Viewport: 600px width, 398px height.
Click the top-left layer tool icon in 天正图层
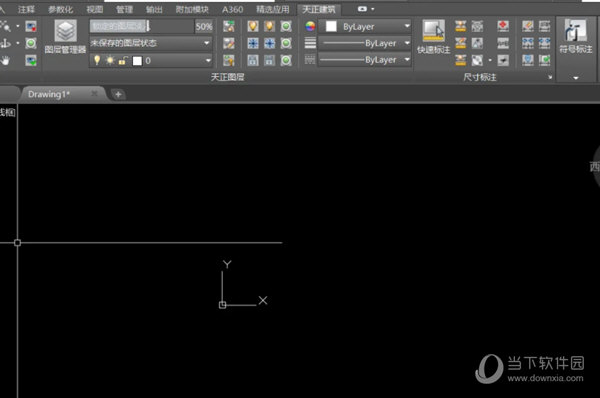tap(229, 26)
